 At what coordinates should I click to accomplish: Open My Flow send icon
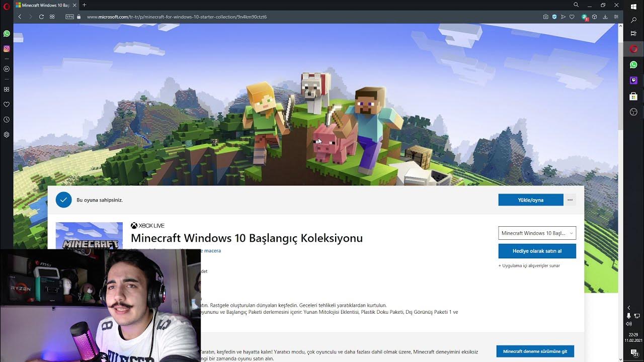pyautogui.click(x=563, y=17)
